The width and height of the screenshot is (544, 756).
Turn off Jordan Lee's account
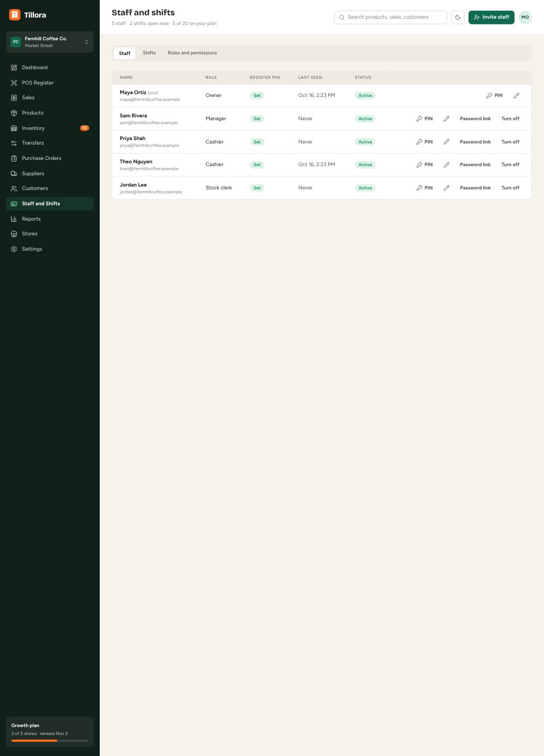coord(510,188)
